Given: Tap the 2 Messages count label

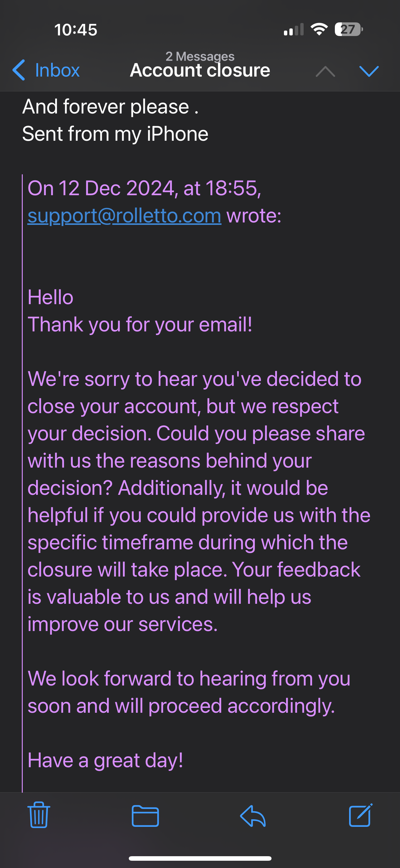Looking at the screenshot, I should click(200, 56).
